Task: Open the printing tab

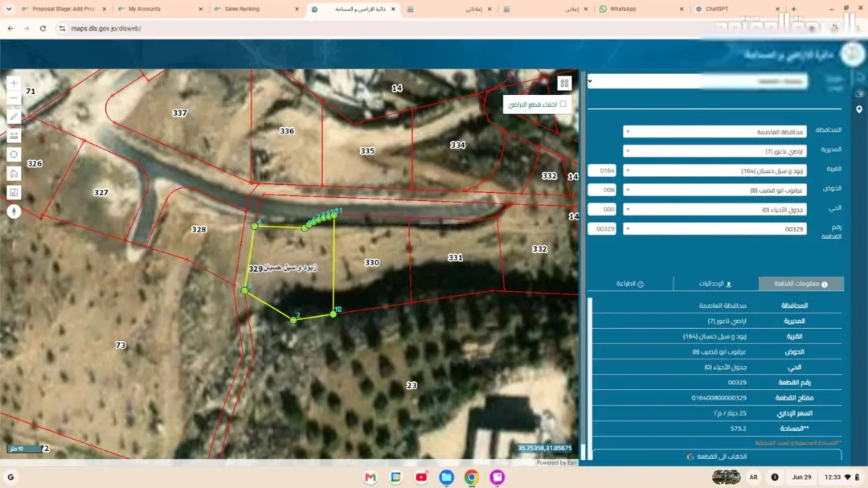Action: click(x=630, y=284)
